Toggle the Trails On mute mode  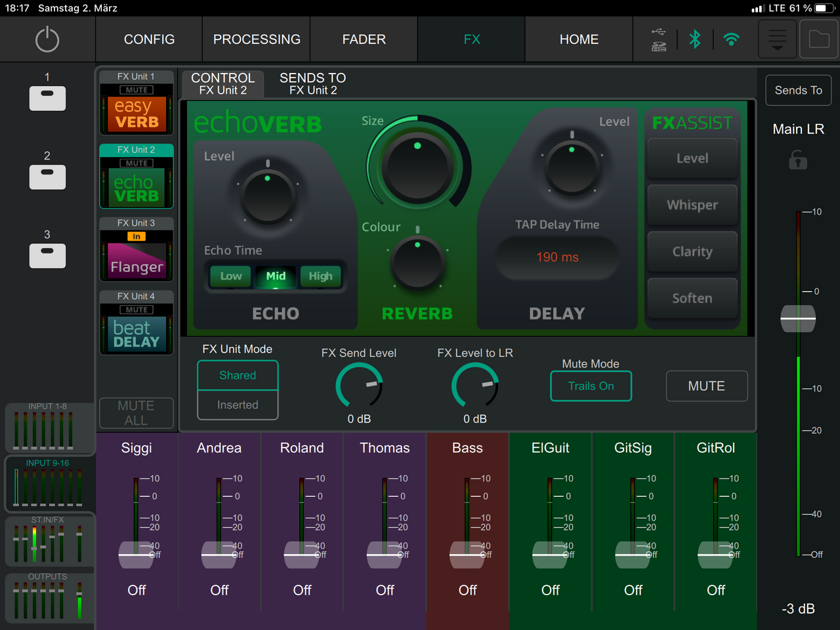coord(591,386)
